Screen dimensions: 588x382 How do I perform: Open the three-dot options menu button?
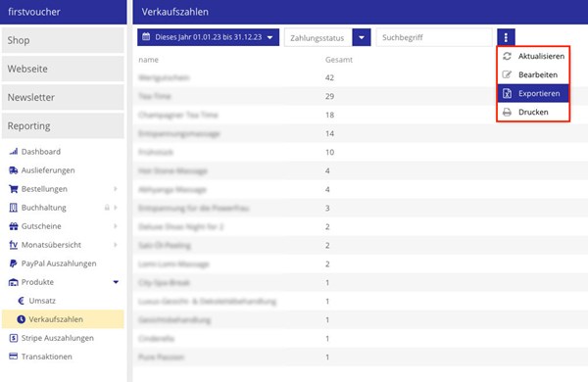(506, 37)
